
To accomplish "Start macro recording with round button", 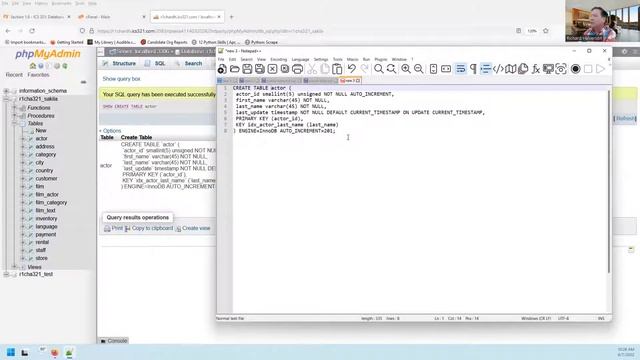I will (576, 69).
